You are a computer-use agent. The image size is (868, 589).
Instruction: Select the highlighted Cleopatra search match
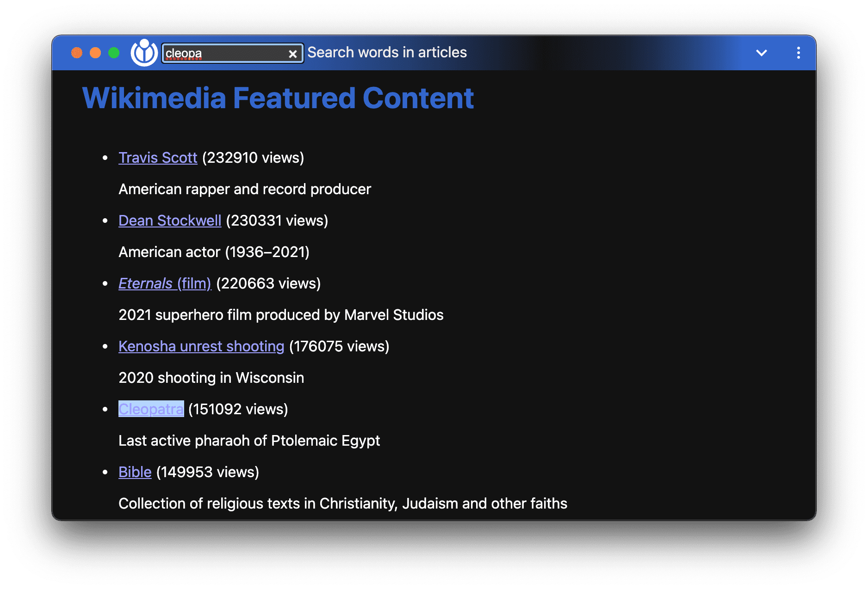pyautogui.click(x=151, y=409)
